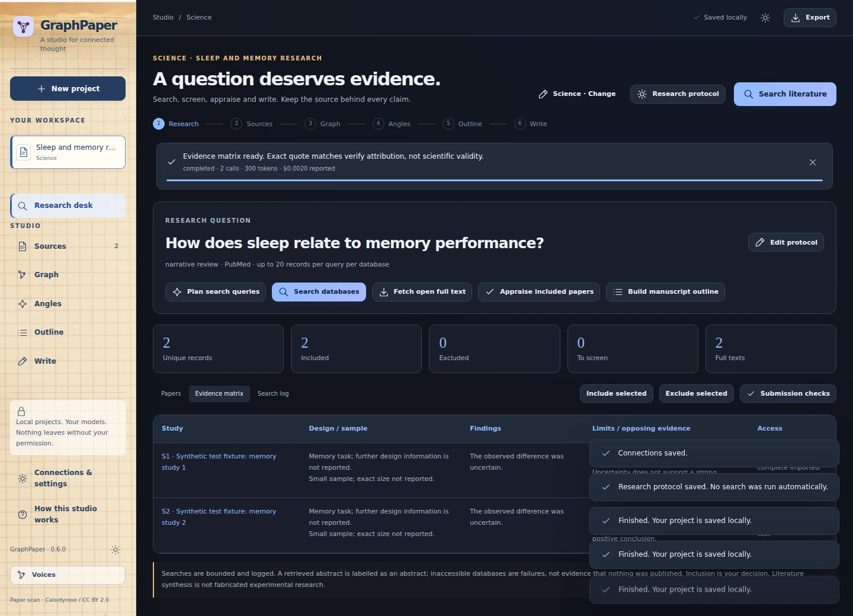853x616 pixels.
Task: Click Include selected
Action: 616,394
